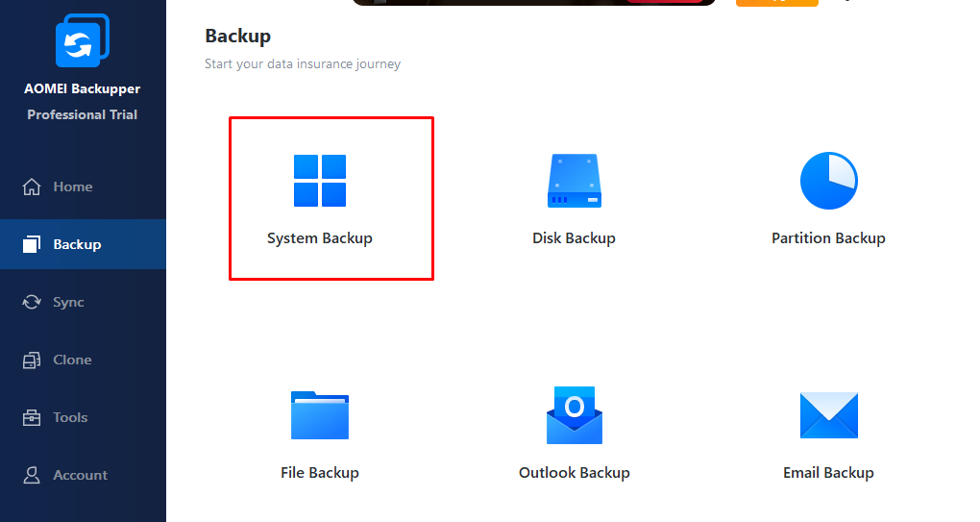Open the Clone icon in sidebar

(32, 360)
